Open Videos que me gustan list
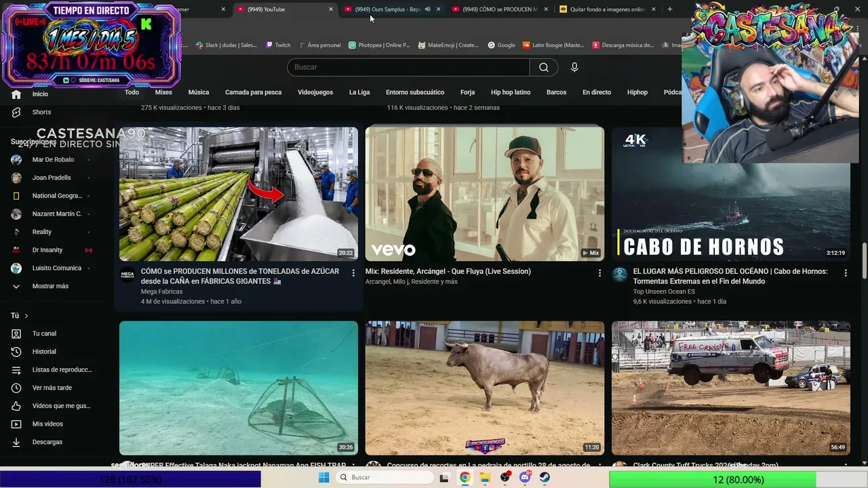Image resolution: width=868 pixels, height=488 pixels. [61, 406]
